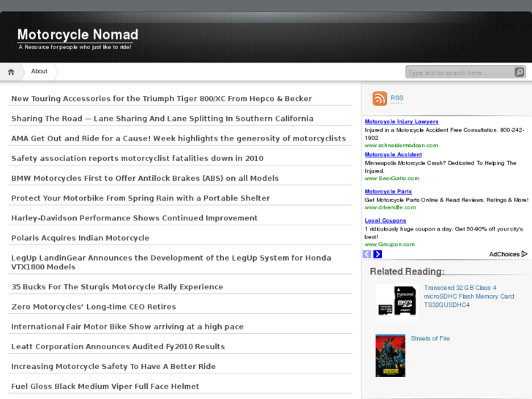Viewport: 532px width, 399px height.
Task: Open Fuel Gloss Black Viper Helmet article
Action: point(105,387)
